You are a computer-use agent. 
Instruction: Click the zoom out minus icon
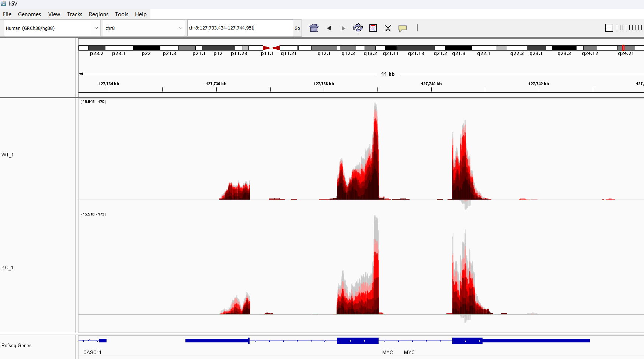click(609, 28)
